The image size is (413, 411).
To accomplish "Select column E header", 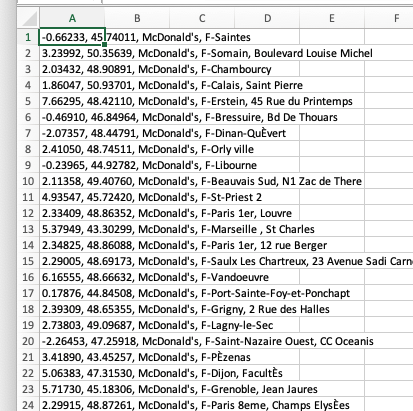I will (x=332, y=18).
